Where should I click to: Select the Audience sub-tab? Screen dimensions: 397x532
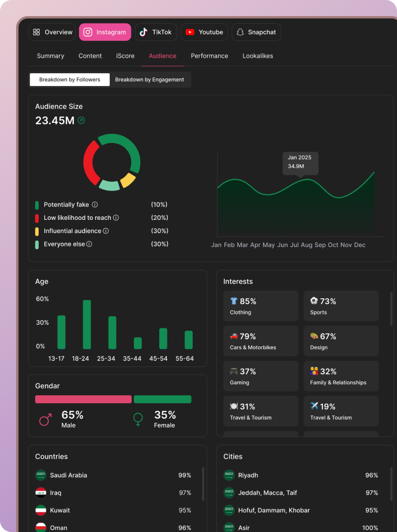click(x=163, y=56)
